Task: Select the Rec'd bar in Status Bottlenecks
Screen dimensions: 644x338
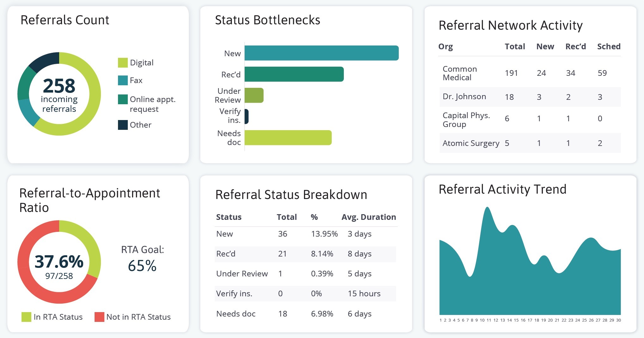Action: point(294,74)
